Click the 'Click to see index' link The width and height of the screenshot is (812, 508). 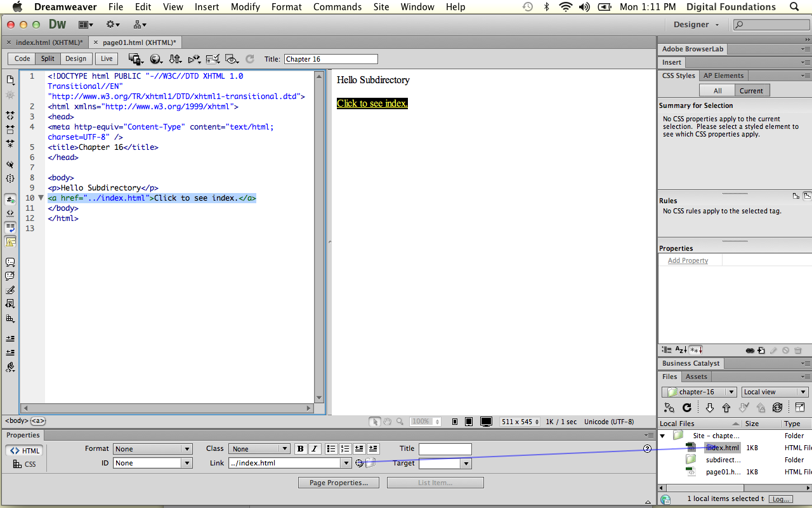(x=372, y=103)
